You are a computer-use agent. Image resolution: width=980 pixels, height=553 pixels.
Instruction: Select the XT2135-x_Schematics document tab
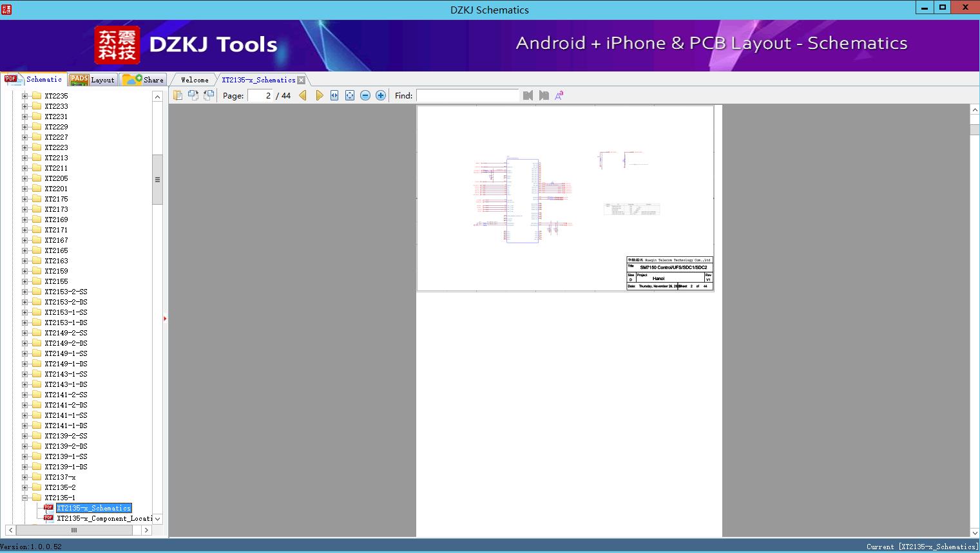pos(258,80)
